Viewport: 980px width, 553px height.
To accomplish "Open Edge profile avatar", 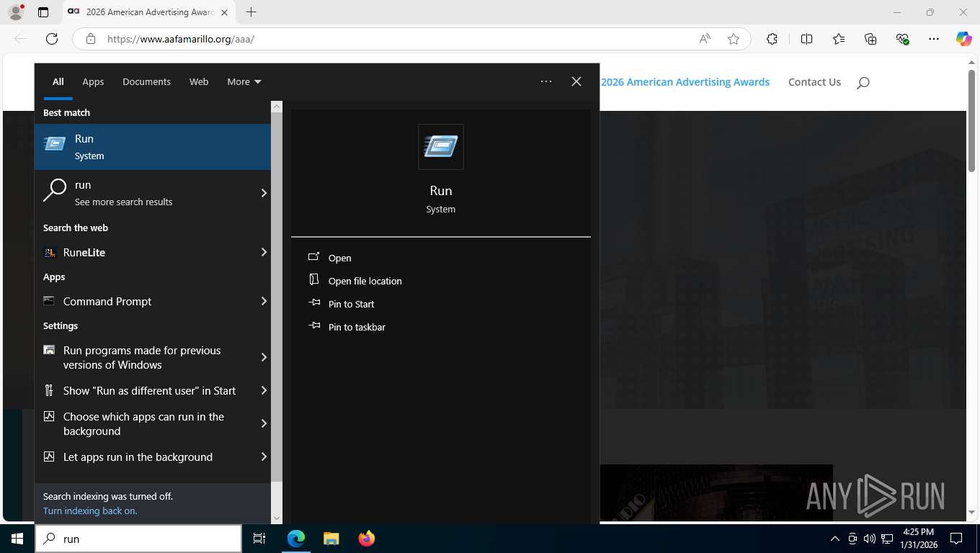I will tap(15, 12).
